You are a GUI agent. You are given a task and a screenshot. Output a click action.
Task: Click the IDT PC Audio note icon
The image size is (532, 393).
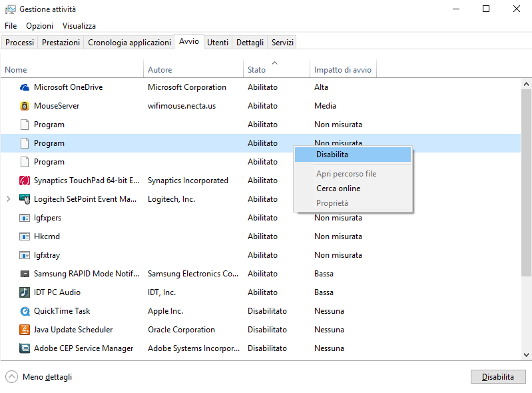tap(25, 292)
